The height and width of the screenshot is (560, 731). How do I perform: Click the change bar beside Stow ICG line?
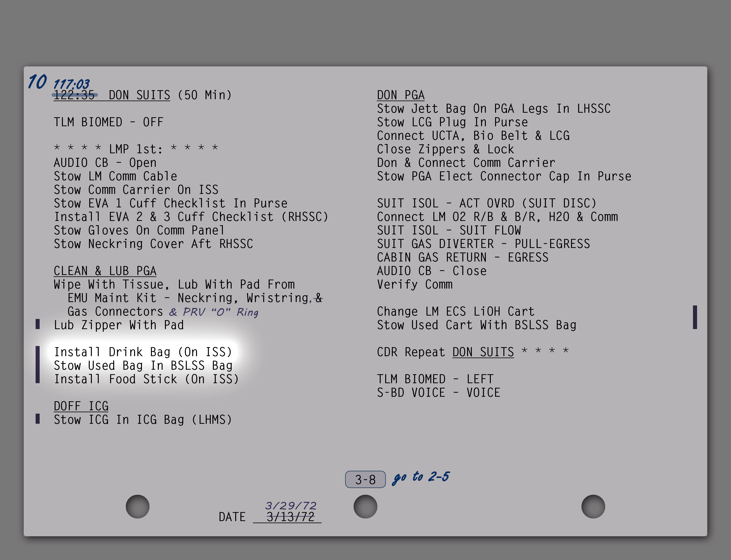click(x=38, y=419)
